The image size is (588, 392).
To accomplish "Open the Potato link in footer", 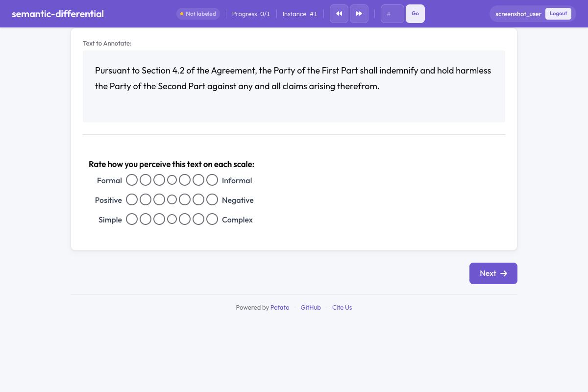I will pyautogui.click(x=280, y=308).
